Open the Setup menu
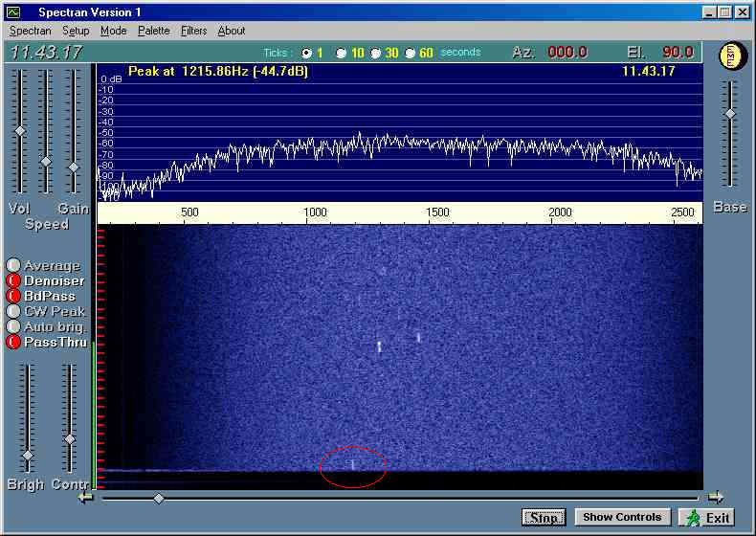The image size is (756, 536). [x=76, y=31]
